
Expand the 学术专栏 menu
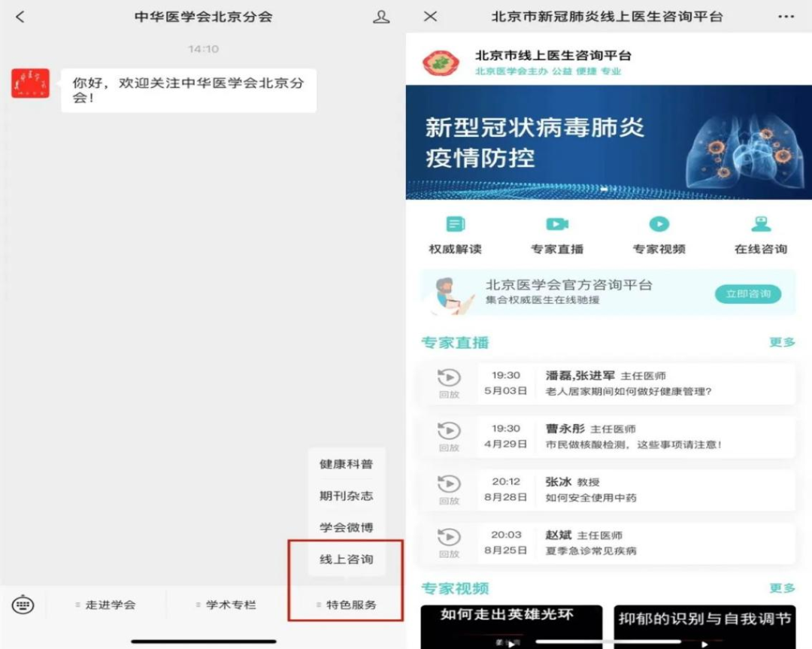(x=229, y=603)
